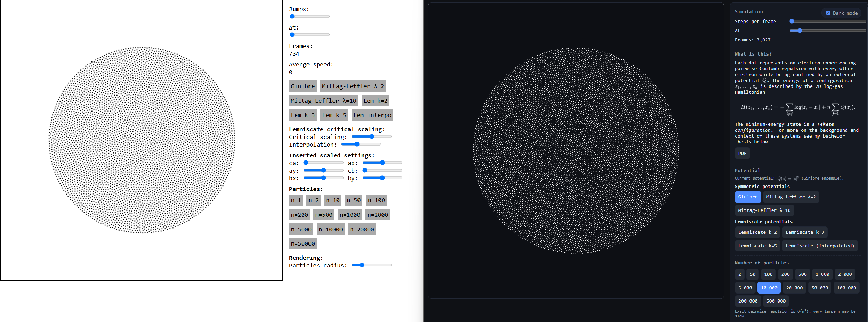Click the dark panel Δt slider
Image resolution: width=868 pixels, height=322 pixels.
828,31
